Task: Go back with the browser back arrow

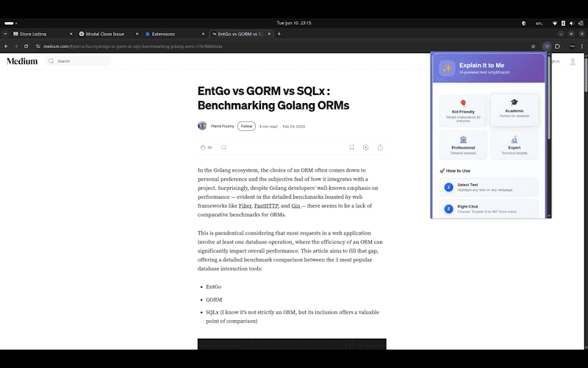Action: click(6, 46)
